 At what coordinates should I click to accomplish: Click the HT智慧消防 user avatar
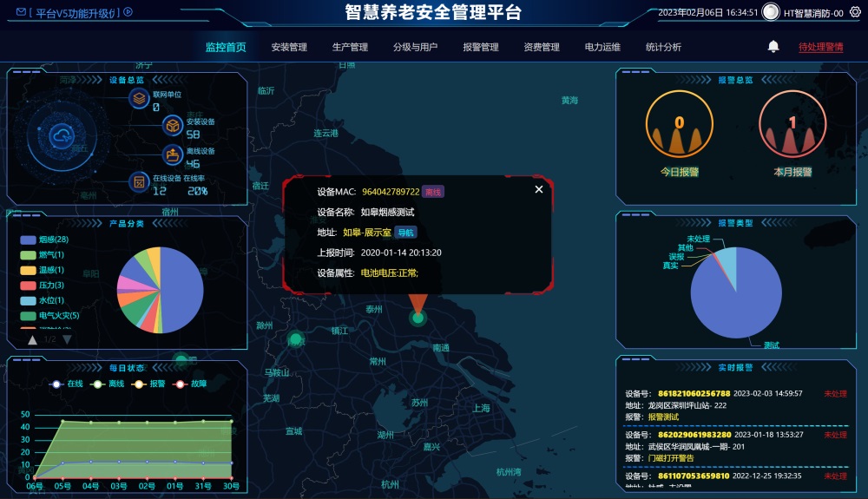(771, 11)
